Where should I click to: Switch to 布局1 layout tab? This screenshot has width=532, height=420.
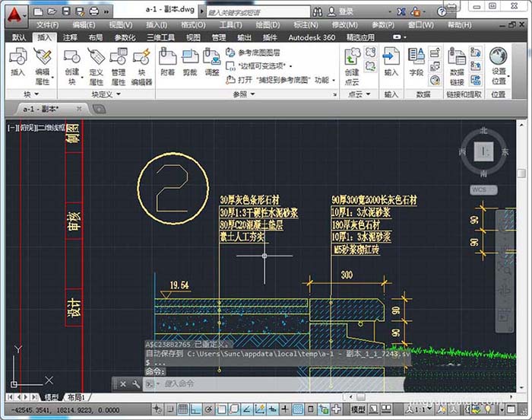click(75, 398)
